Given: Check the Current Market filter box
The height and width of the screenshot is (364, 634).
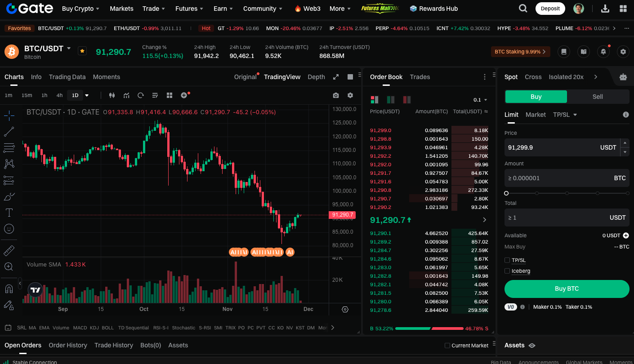Looking at the screenshot, I should click(447, 346).
